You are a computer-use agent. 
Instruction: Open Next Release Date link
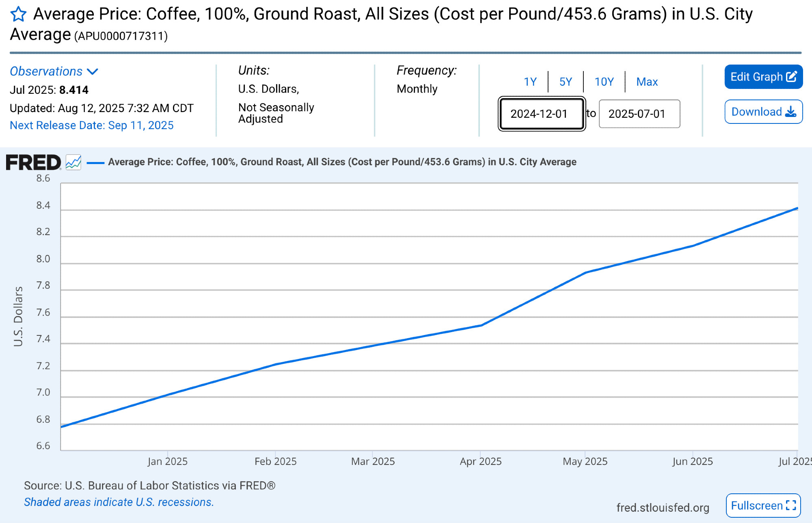click(92, 125)
